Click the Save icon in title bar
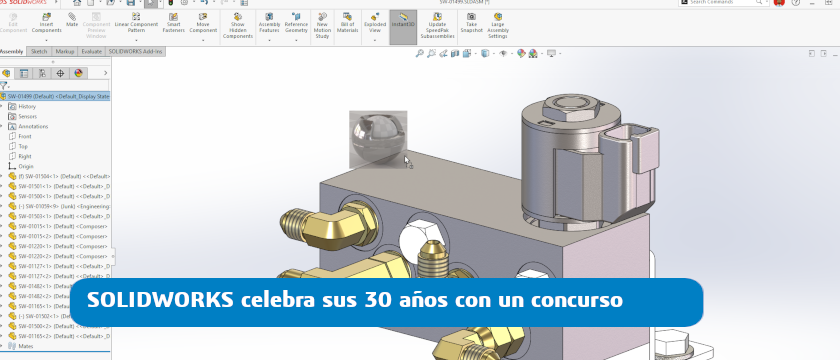Viewport: 840px width, 360px height. (130, 3)
